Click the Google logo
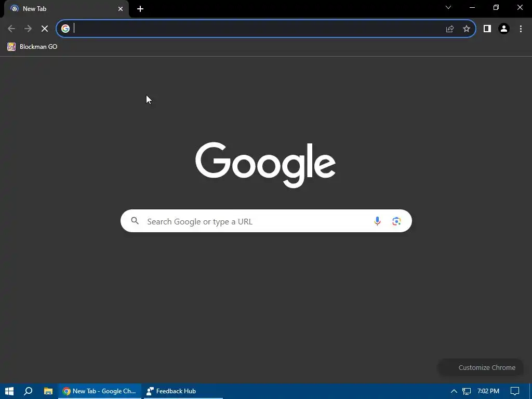 point(265,165)
